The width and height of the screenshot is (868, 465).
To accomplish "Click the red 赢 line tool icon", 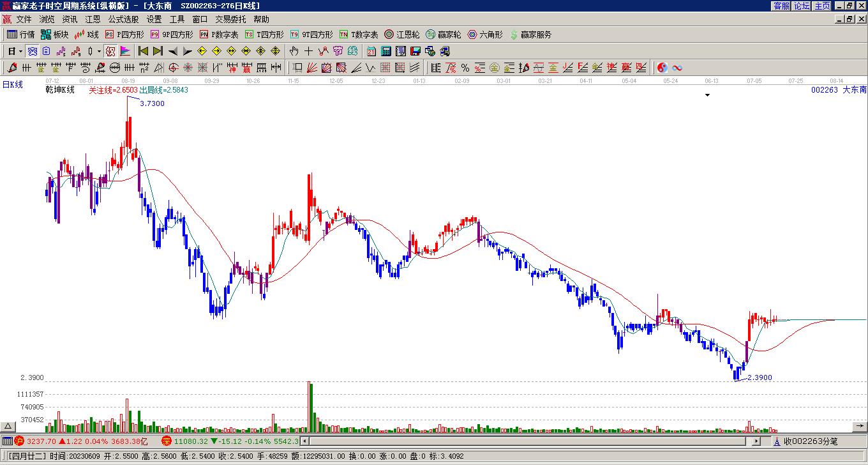I will 246,68.
